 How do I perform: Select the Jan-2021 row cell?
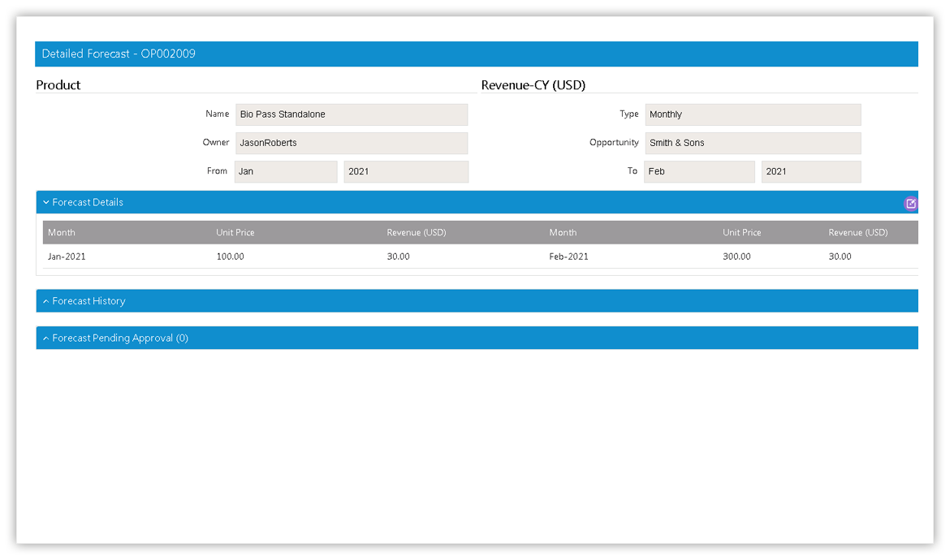pyautogui.click(x=67, y=256)
